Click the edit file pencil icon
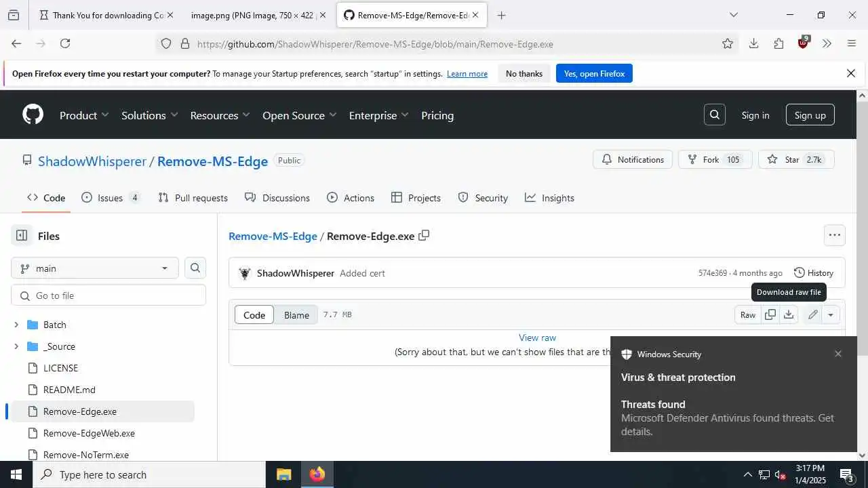 (812, 314)
